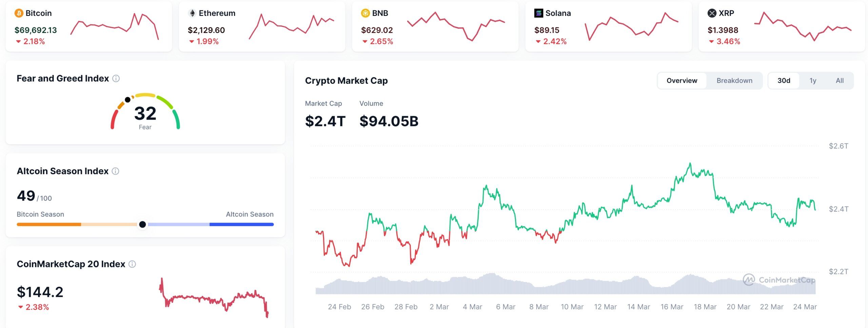868x328 pixels.
Task: Click the Volume stat value $94.05B
Action: [389, 121]
